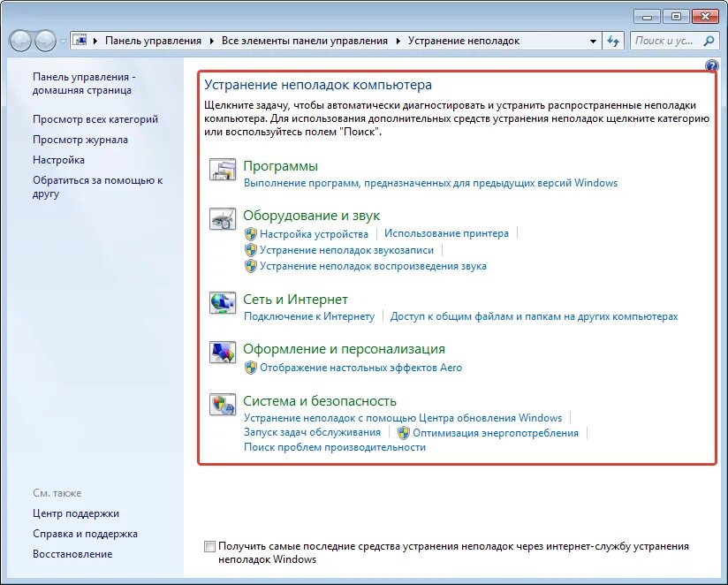Image resolution: width=728 pixels, height=585 pixels.
Task: Launch Запуск задач обслуживания
Action: pyautogui.click(x=313, y=432)
